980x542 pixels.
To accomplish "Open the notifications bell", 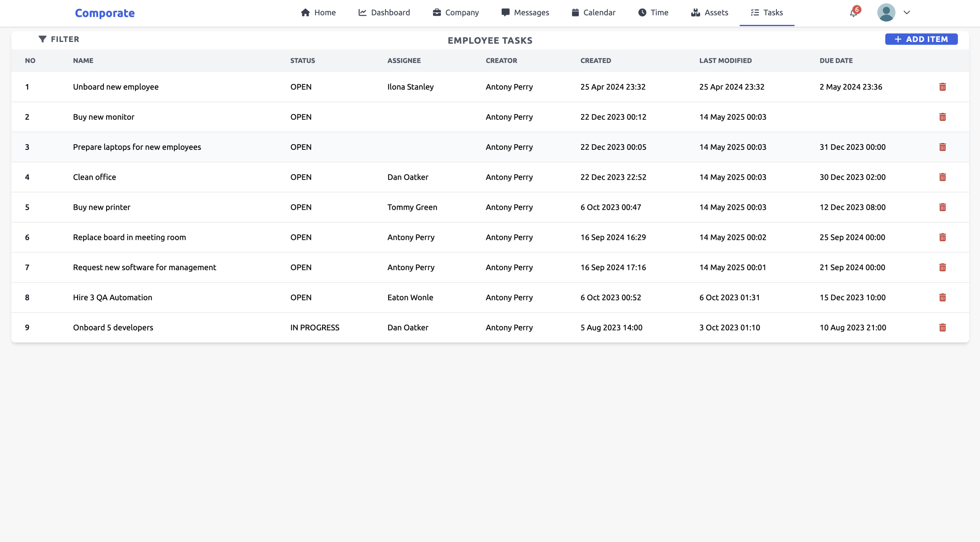I will pos(853,13).
